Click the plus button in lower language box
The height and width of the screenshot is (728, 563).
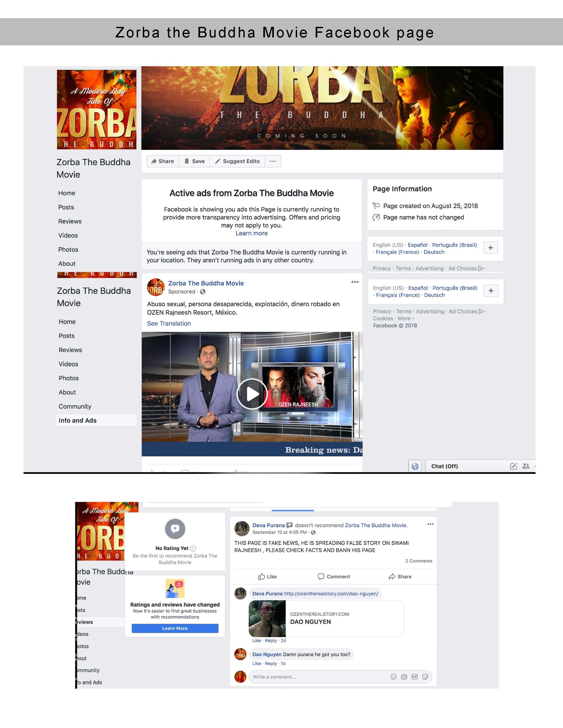click(490, 291)
